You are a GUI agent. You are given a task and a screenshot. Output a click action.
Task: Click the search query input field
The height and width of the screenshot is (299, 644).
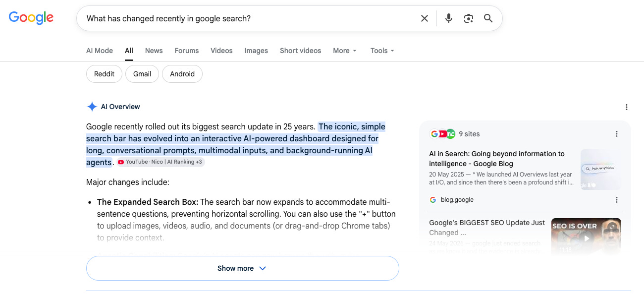[250, 18]
